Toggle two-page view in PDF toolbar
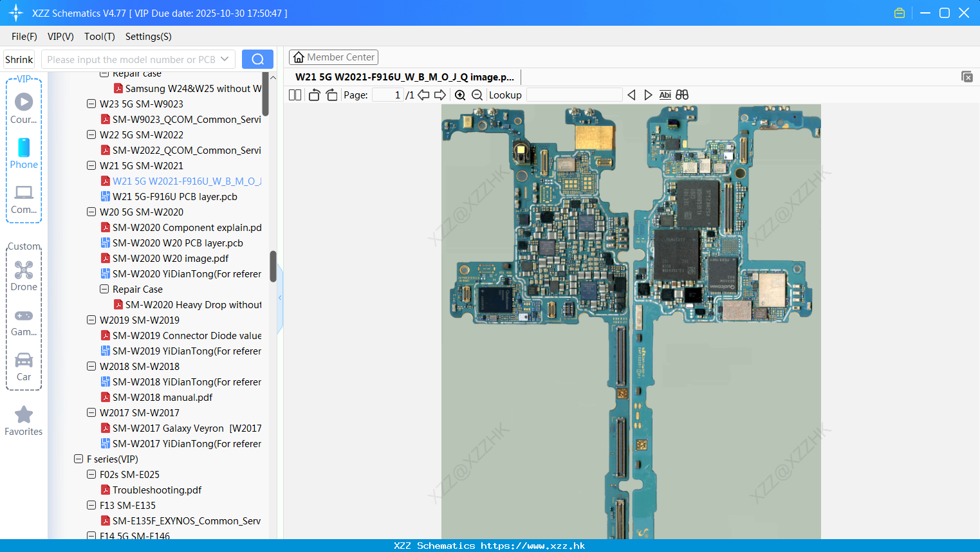The image size is (980, 552). tap(295, 95)
